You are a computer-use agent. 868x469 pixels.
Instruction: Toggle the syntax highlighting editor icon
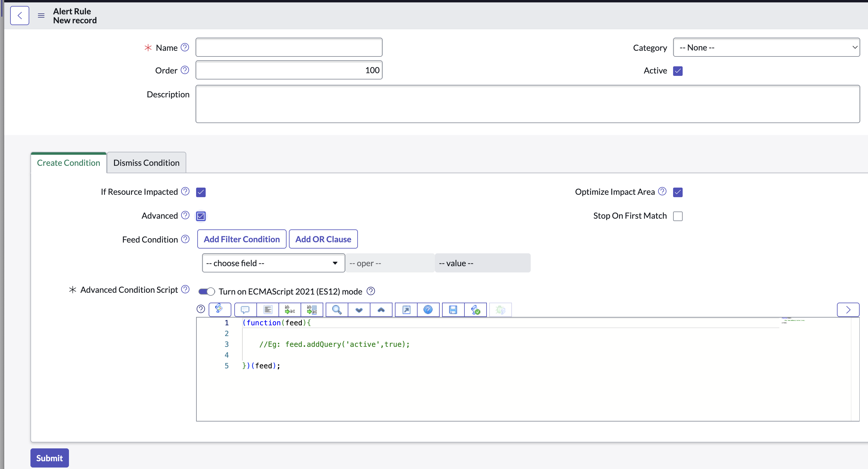(x=220, y=309)
